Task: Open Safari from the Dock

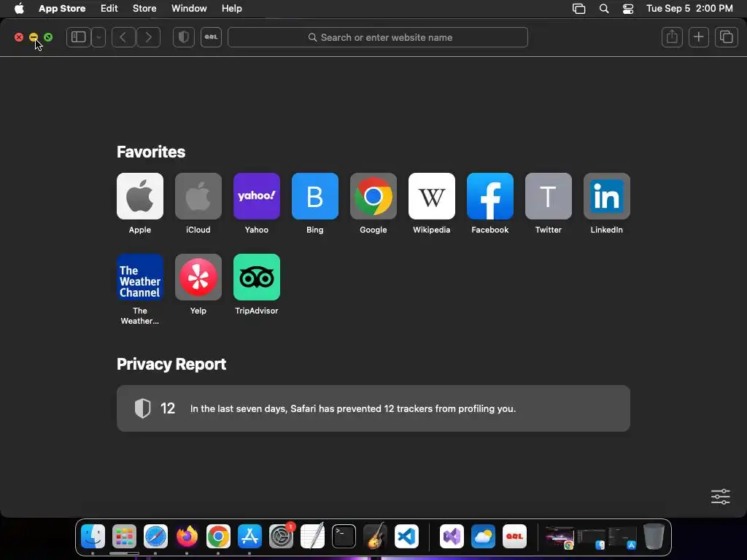Action: [156, 536]
